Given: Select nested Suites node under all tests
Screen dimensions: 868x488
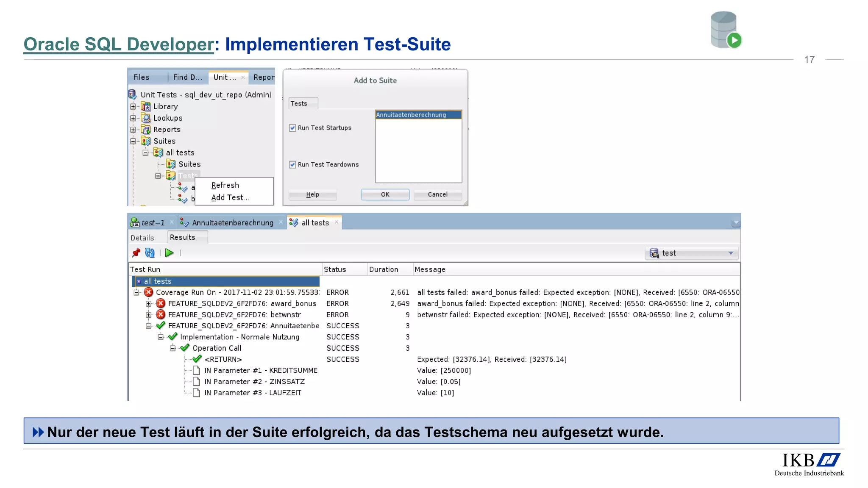Looking at the screenshot, I should click(189, 164).
